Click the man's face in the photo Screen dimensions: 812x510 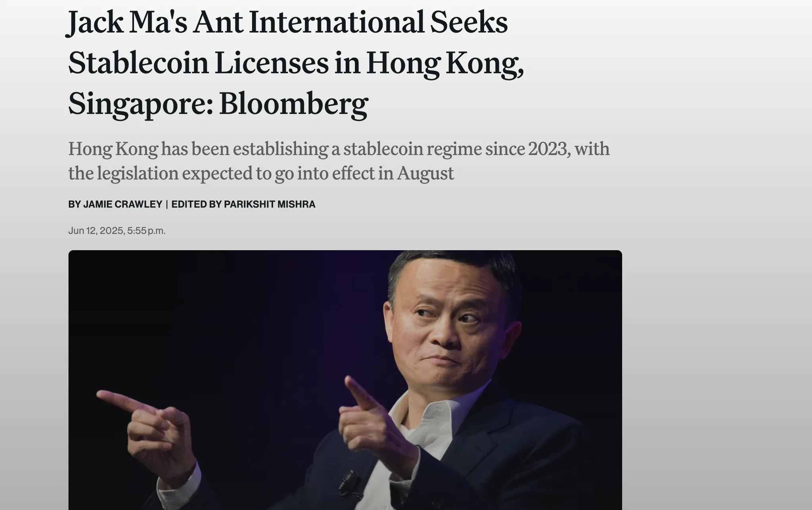tap(448, 325)
